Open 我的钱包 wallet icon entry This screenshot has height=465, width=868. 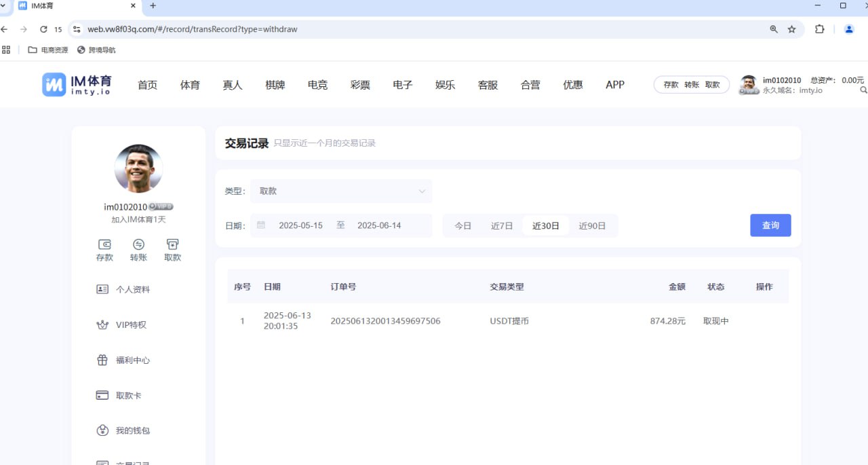coord(102,431)
